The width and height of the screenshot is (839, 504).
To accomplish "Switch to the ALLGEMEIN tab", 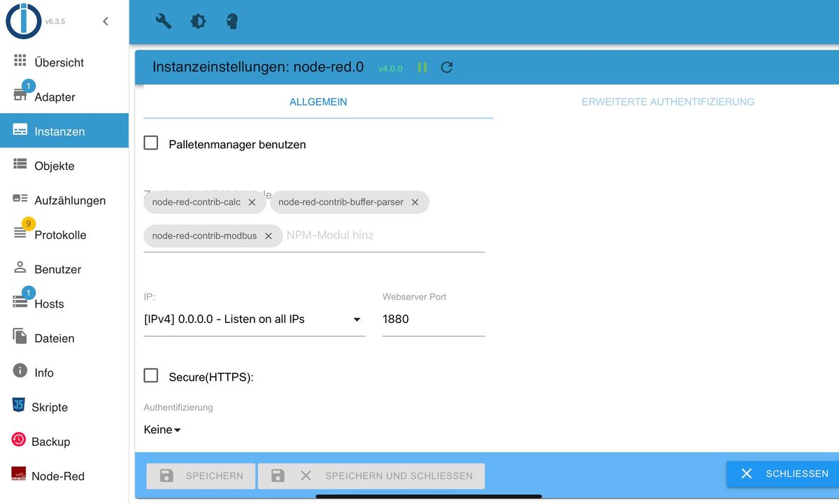I will (318, 102).
